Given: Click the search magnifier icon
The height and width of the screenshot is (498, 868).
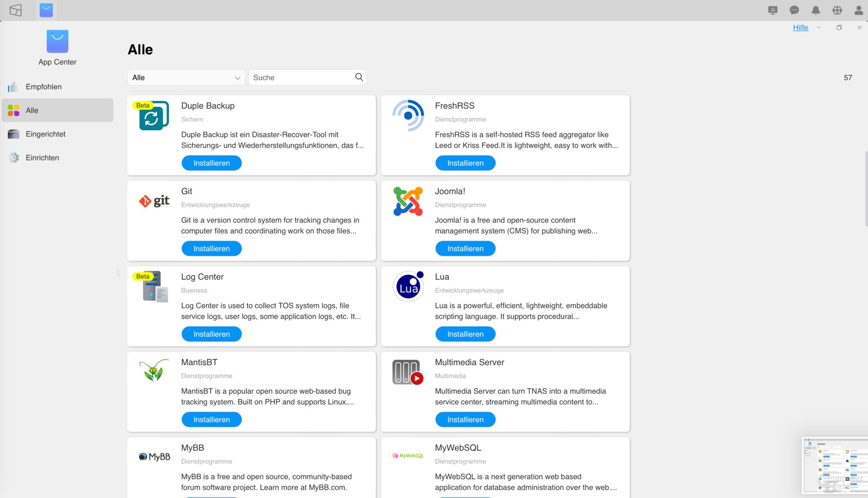Looking at the screenshot, I should tap(359, 77).
